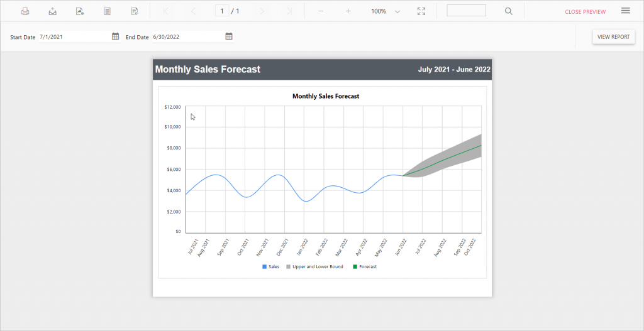Open the Export report icon

pos(53,11)
